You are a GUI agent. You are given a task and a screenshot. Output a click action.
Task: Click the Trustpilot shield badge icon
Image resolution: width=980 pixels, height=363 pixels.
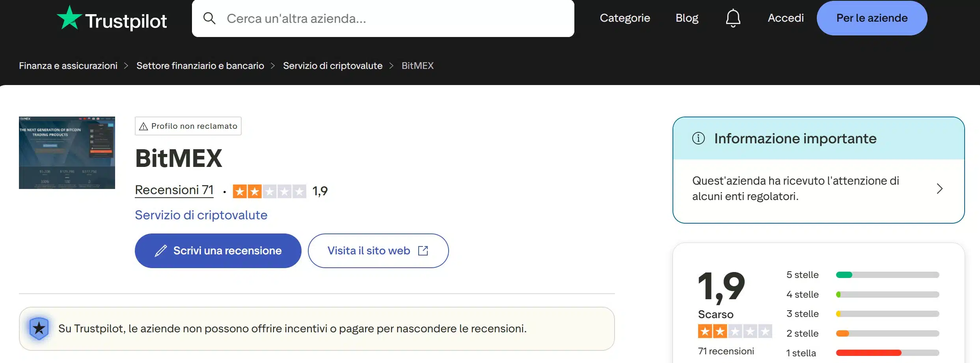39,327
